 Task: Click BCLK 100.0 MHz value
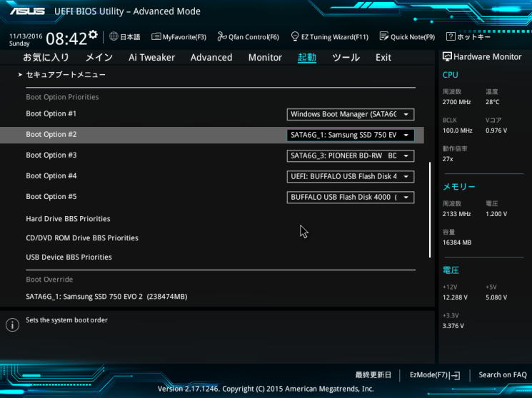(x=457, y=131)
